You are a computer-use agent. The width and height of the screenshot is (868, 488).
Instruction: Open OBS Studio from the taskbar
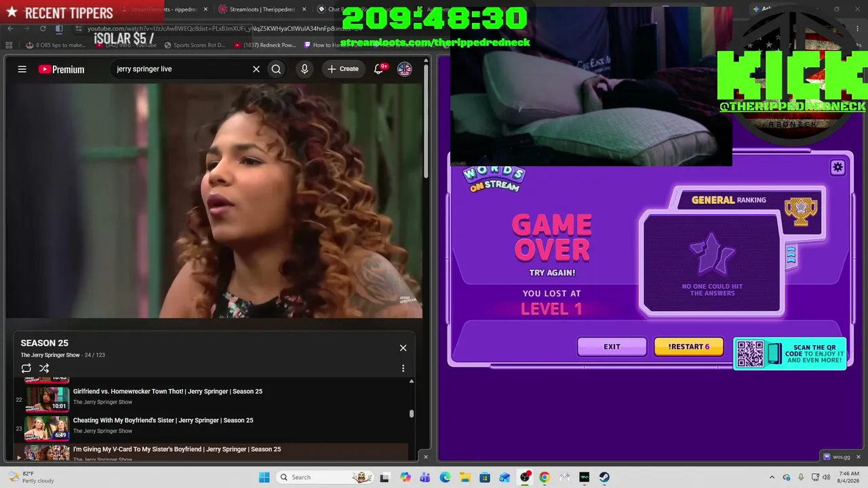pos(524,477)
